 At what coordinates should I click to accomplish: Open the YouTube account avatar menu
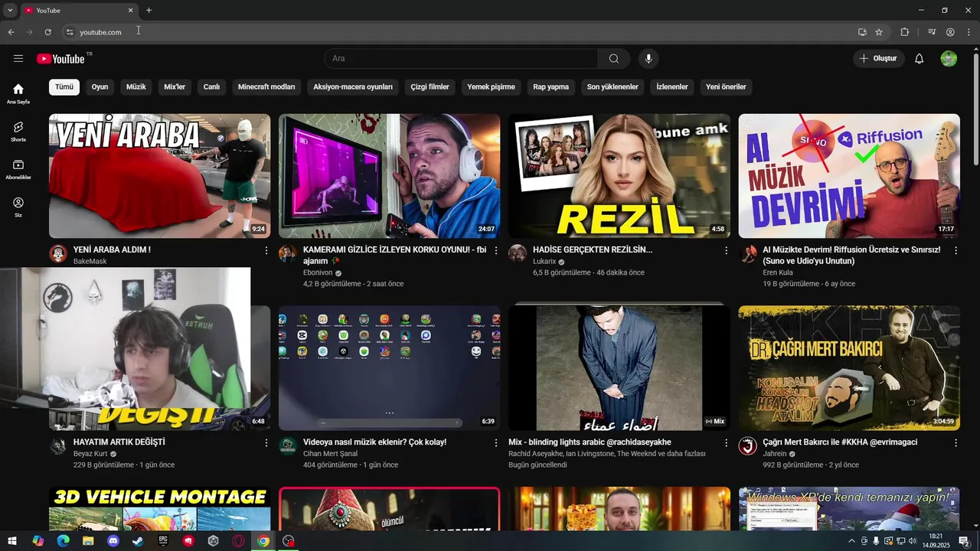949,59
